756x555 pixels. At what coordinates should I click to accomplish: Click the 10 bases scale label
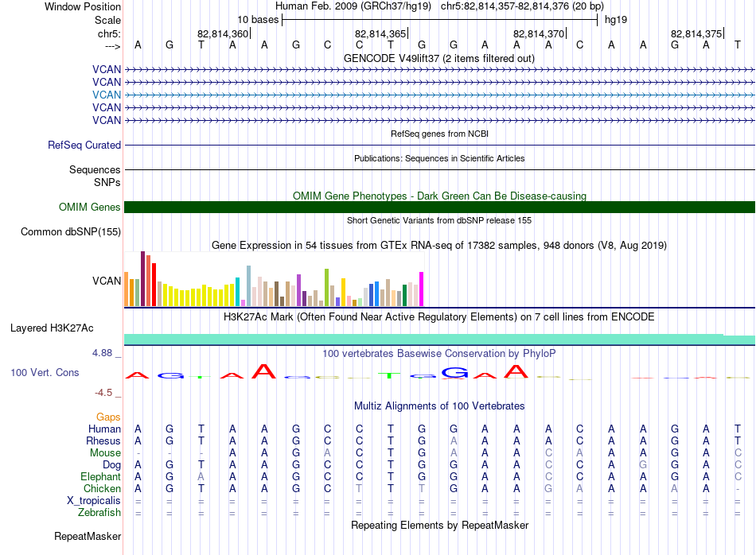258,20
